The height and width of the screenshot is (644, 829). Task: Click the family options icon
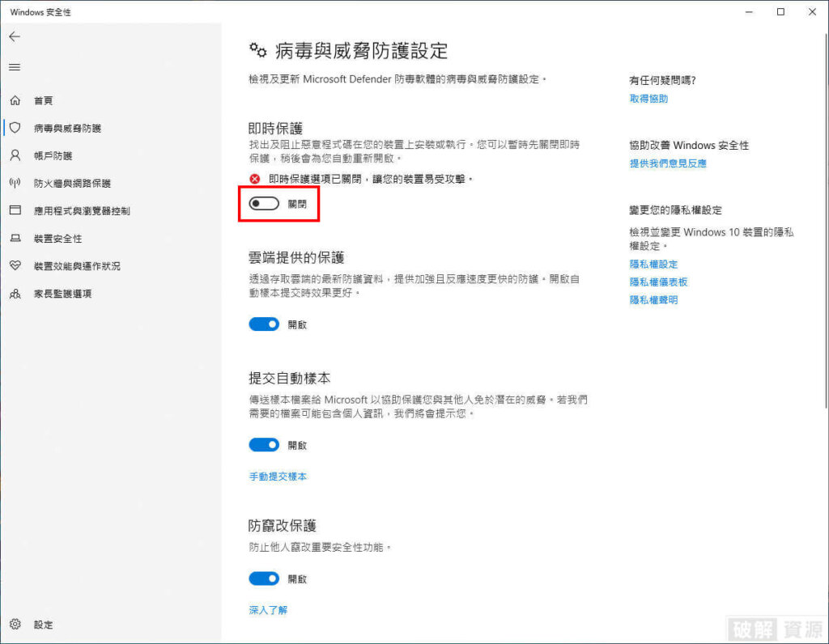[15, 293]
